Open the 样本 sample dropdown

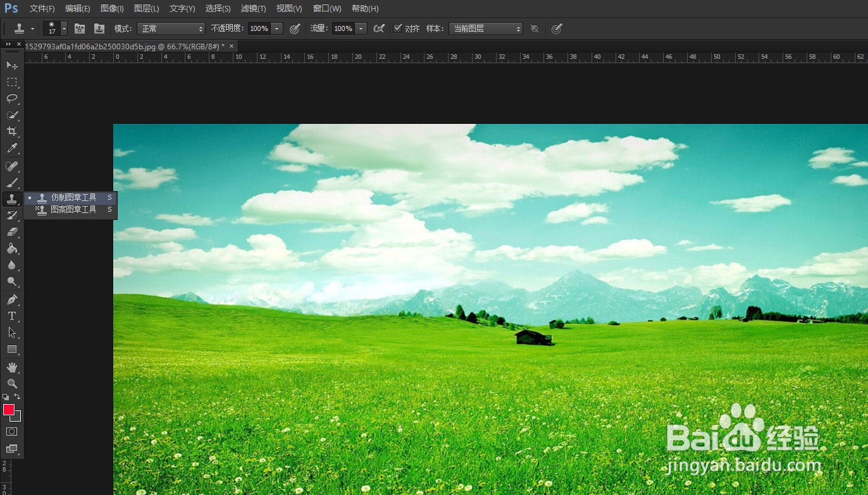(x=485, y=28)
